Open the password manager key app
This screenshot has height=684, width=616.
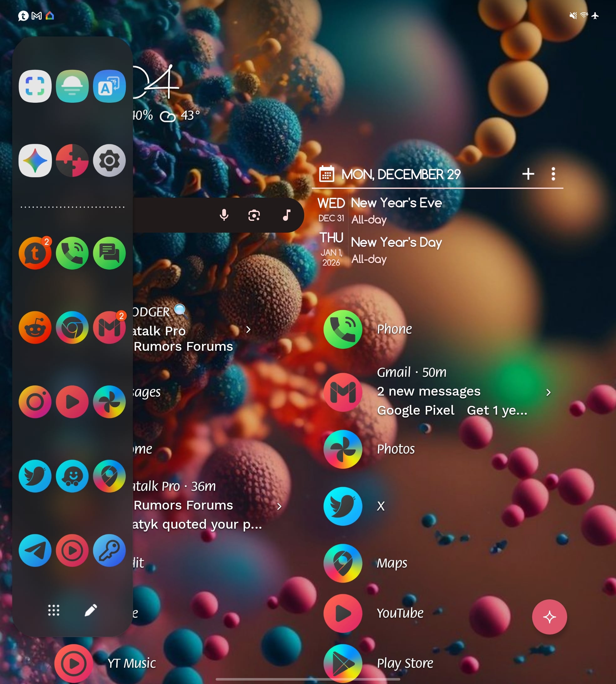(x=109, y=551)
